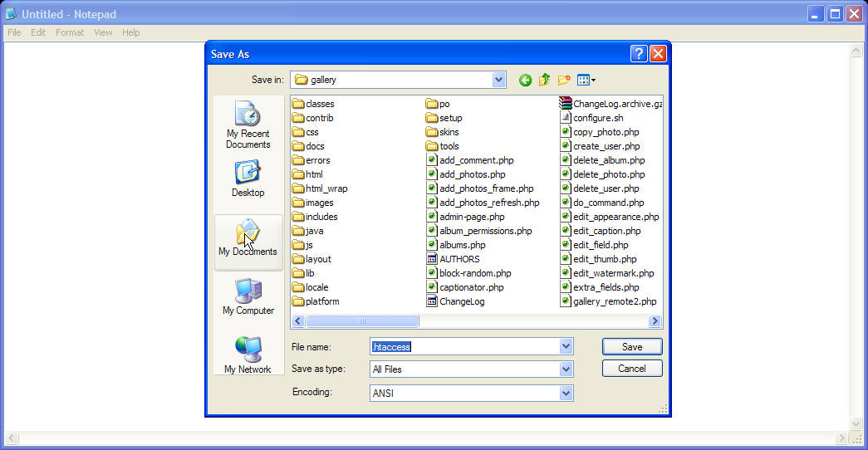Expand the File name dropdown arrow
Screen dimensions: 868x450
pyautogui.click(x=566, y=346)
